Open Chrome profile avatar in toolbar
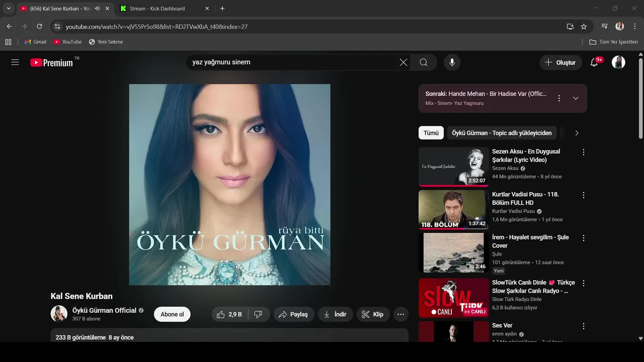 pyautogui.click(x=619, y=26)
